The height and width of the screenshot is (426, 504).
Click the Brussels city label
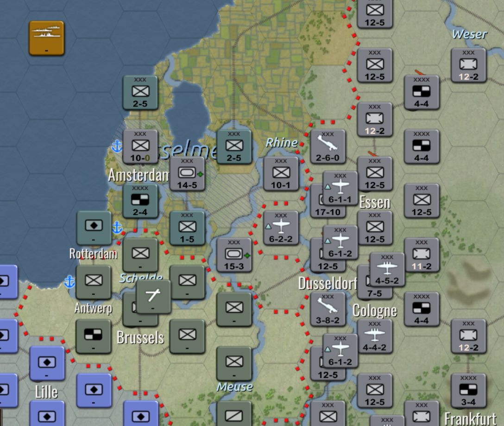[x=140, y=337]
